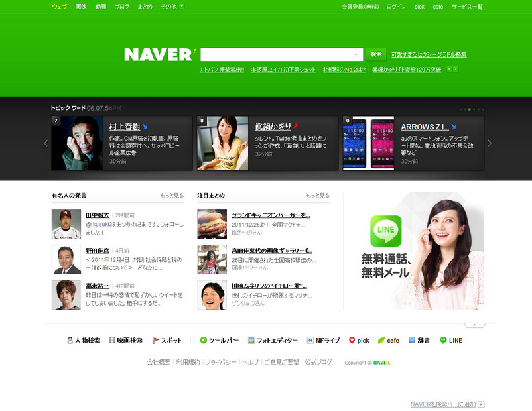Click the 会社概要 footer link

tap(159, 362)
